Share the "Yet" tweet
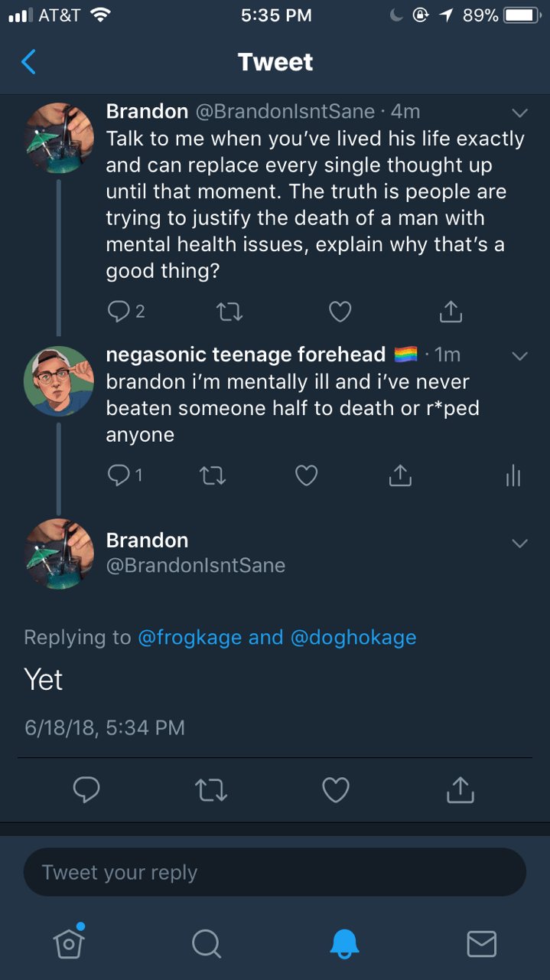This screenshot has height=980, width=550. pos(460,789)
